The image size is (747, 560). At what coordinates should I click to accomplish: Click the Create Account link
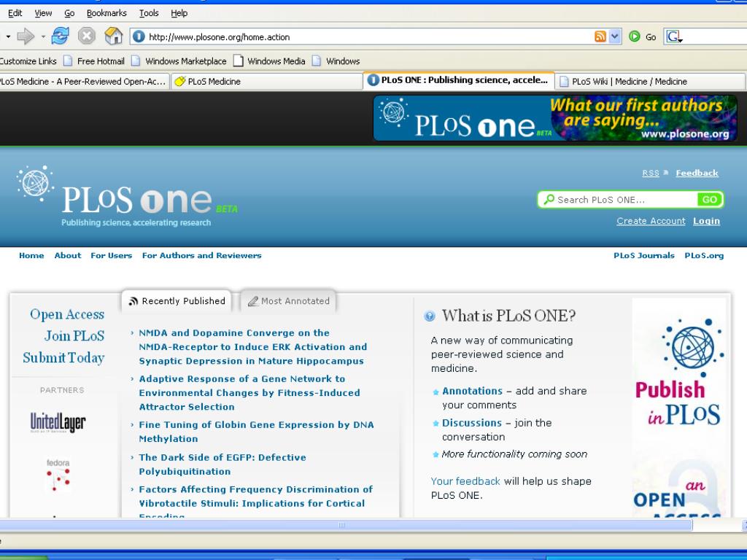[651, 221]
